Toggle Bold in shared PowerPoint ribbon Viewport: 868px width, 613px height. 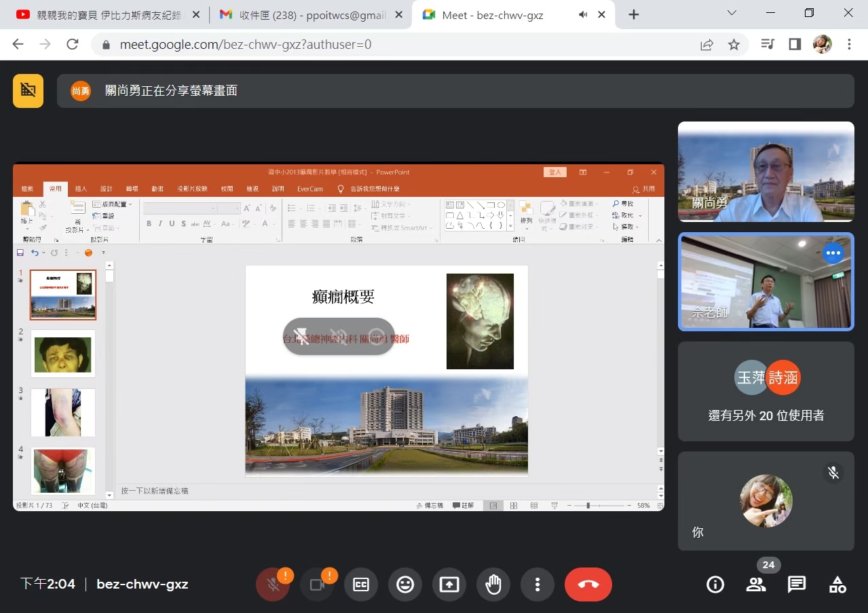point(149,223)
